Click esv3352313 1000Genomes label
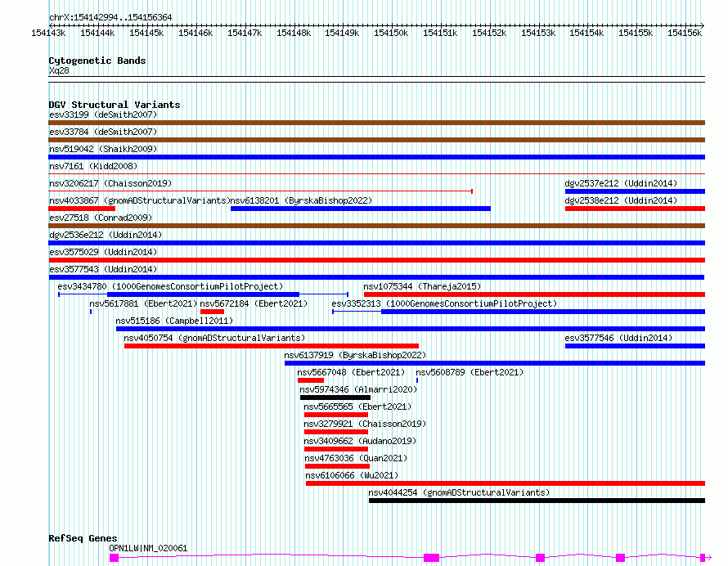 [x=444, y=303]
